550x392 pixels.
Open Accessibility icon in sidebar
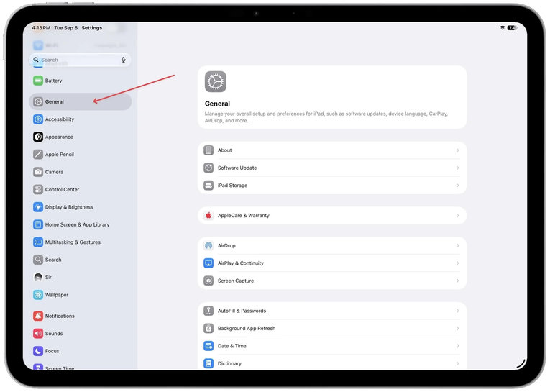coord(38,119)
